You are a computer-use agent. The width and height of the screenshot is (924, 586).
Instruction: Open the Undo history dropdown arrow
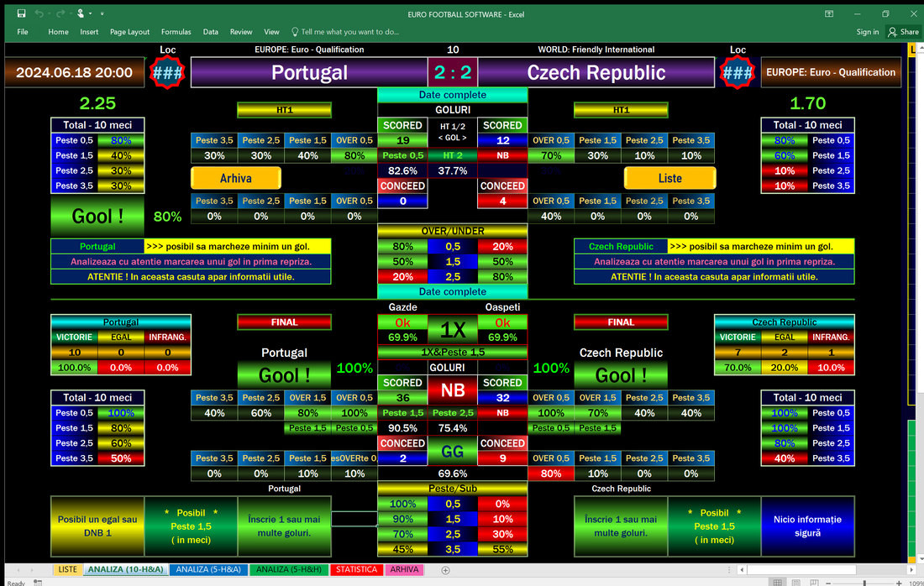click(50, 13)
